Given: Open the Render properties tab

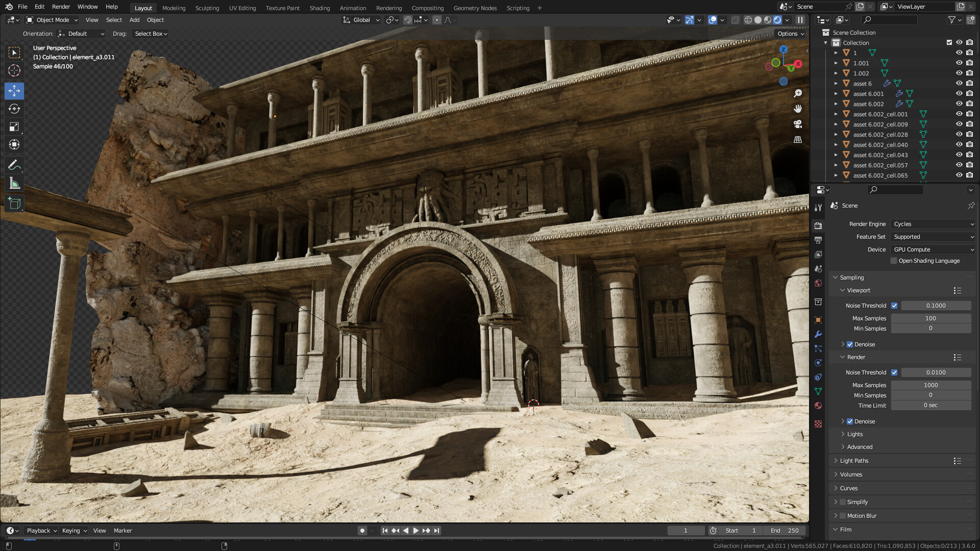Looking at the screenshot, I should pos(818,226).
